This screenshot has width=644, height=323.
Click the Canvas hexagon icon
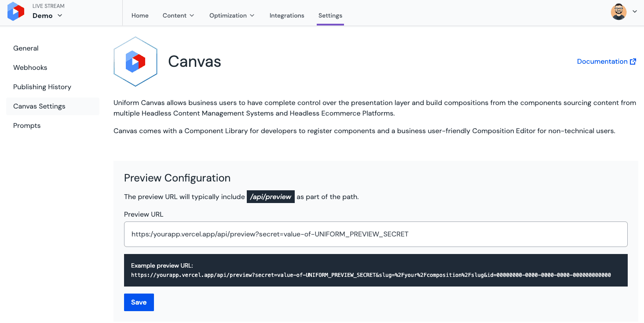(x=135, y=61)
